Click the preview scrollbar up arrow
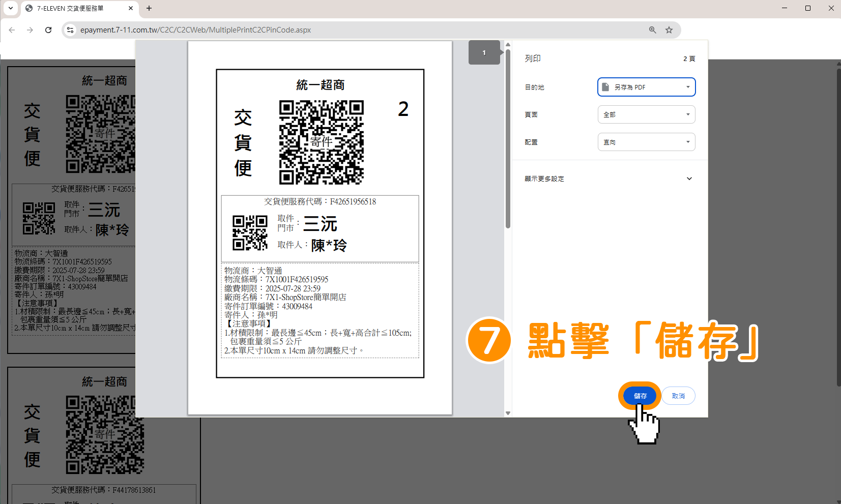 [508, 45]
